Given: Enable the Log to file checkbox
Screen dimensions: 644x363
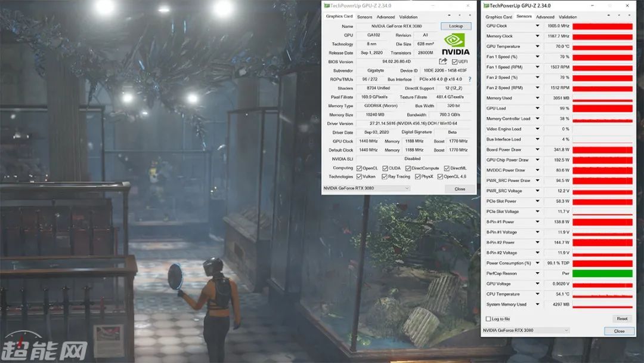Looking at the screenshot, I should pyautogui.click(x=488, y=319).
